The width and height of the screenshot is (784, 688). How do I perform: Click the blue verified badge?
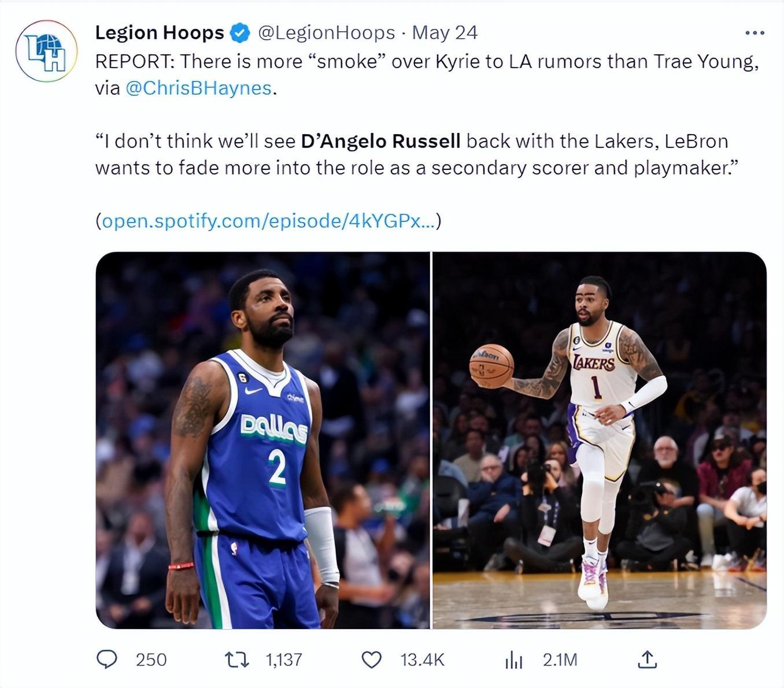pyautogui.click(x=240, y=33)
